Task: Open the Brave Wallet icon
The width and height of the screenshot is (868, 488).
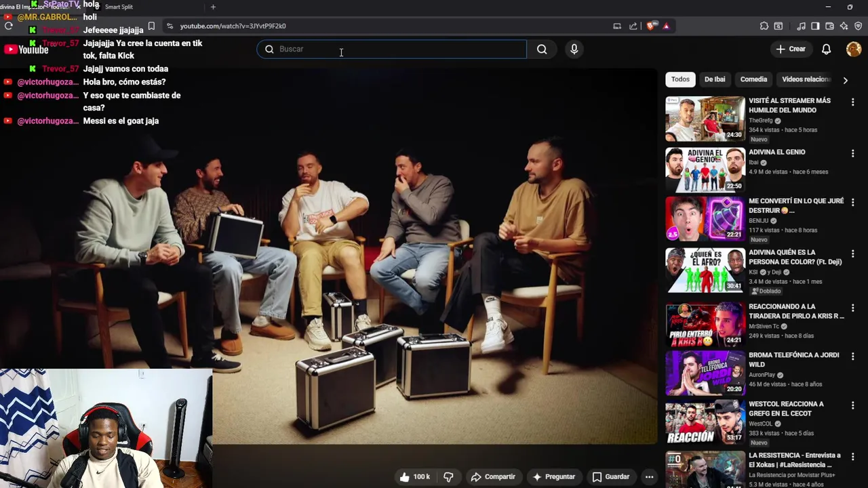Action: 829,26
